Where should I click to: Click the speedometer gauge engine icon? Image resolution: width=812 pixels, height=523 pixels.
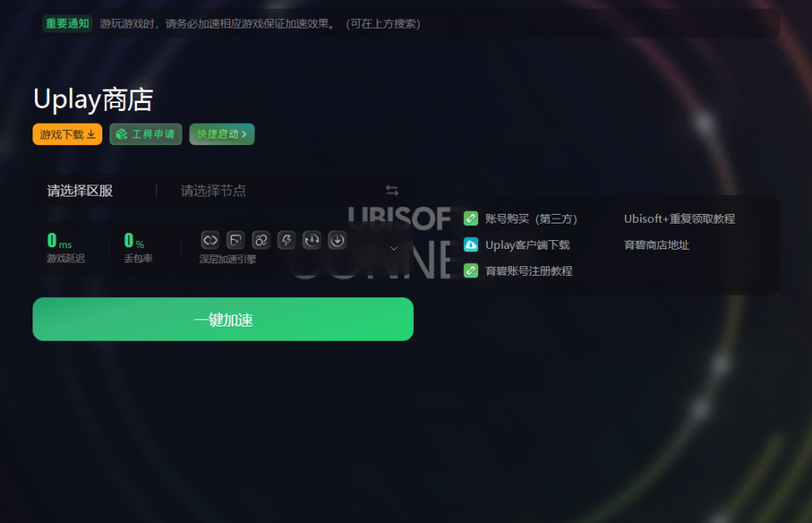tap(312, 240)
